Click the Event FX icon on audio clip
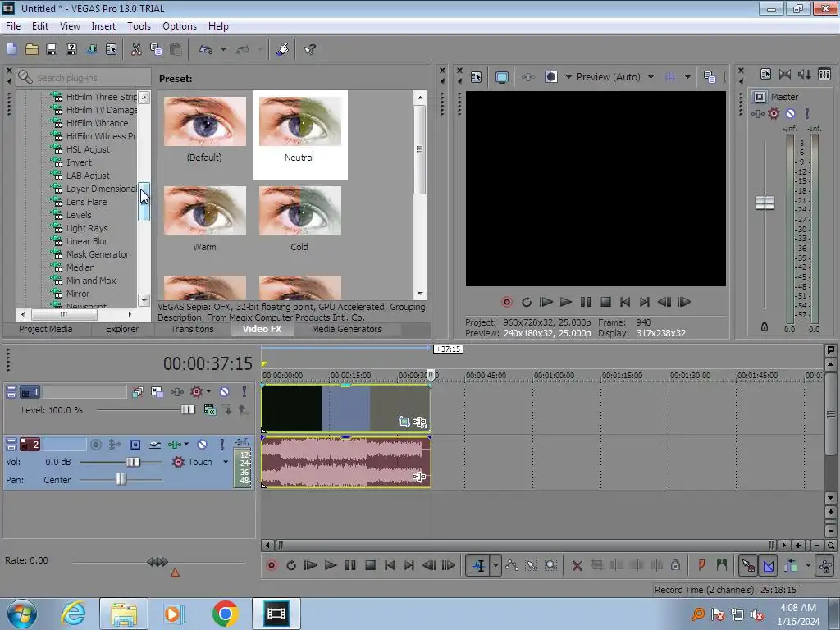 pyautogui.click(x=419, y=477)
